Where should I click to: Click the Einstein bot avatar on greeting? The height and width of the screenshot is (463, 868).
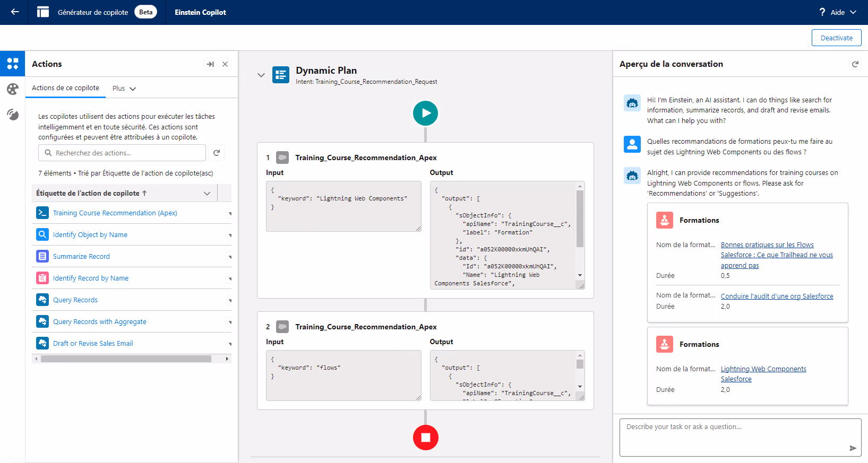click(632, 103)
